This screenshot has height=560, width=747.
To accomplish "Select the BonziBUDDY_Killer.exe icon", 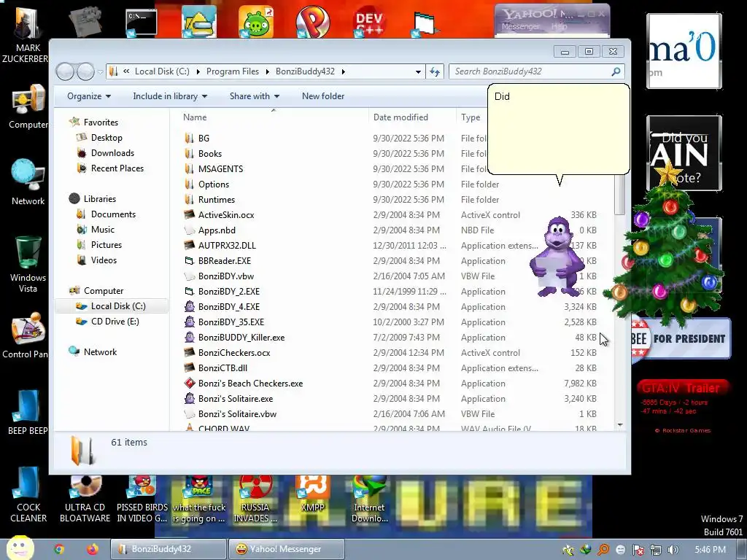I will pos(189,337).
